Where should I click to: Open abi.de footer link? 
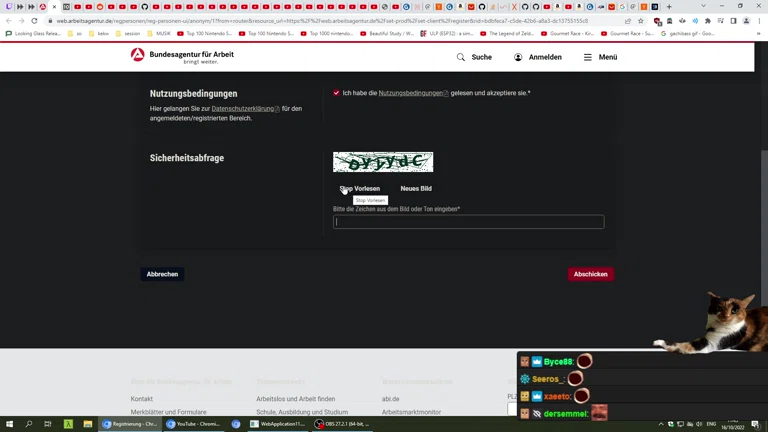pos(390,399)
